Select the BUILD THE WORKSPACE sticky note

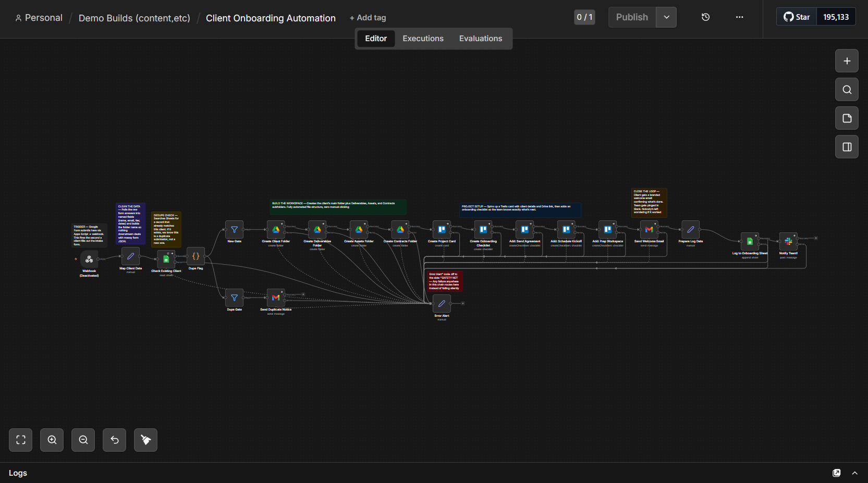338,207
